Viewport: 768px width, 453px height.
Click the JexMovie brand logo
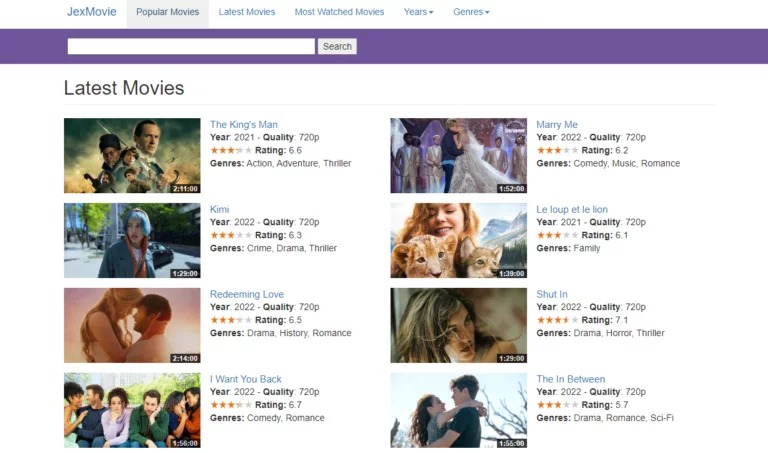point(91,12)
